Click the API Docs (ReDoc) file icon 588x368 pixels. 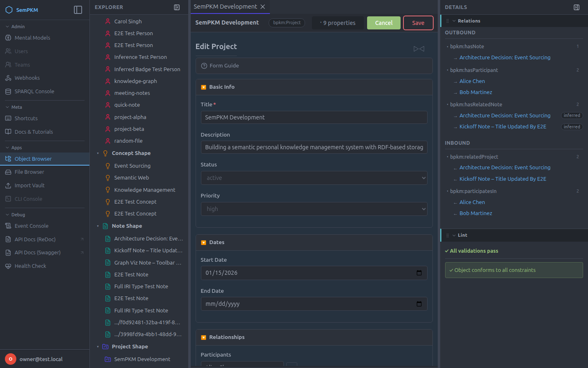click(8, 239)
